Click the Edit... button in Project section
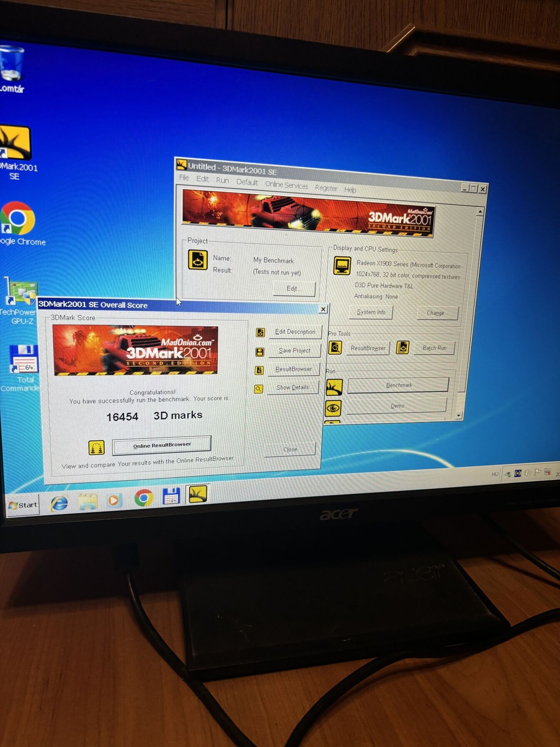Image resolution: width=560 pixels, height=747 pixels. pyautogui.click(x=294, y=289)
